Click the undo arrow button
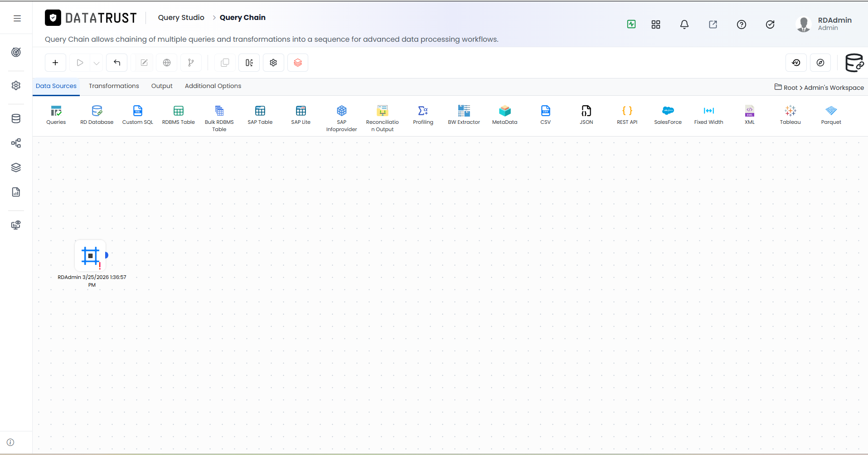 [x=117, y=63]
